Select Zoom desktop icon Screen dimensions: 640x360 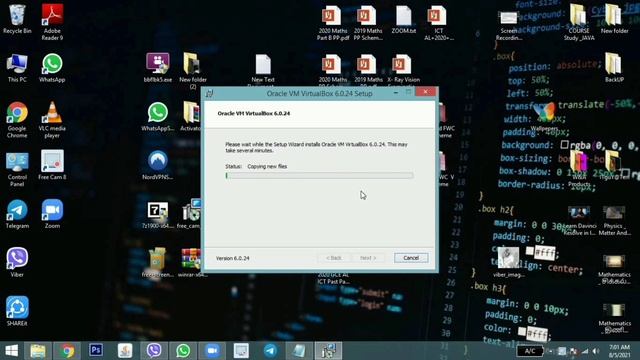(x=52, y=214)
